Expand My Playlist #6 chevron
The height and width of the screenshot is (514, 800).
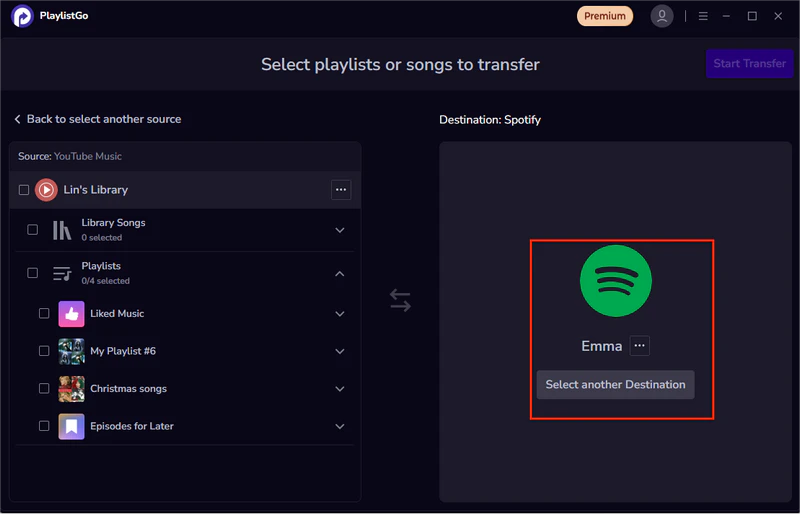[340, 351]
